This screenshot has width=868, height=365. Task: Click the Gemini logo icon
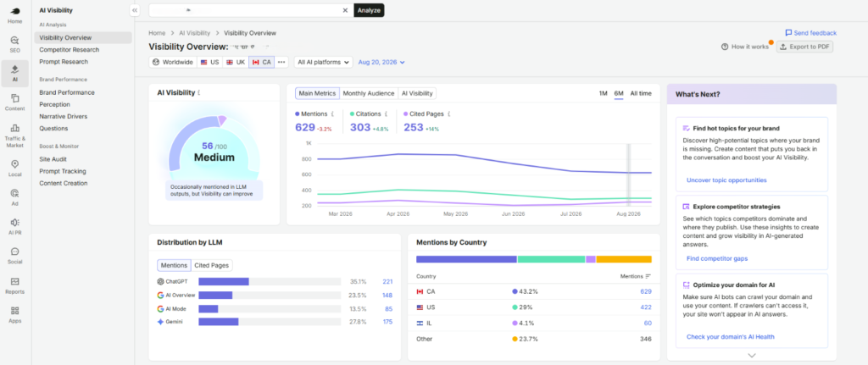coord(160,321)
